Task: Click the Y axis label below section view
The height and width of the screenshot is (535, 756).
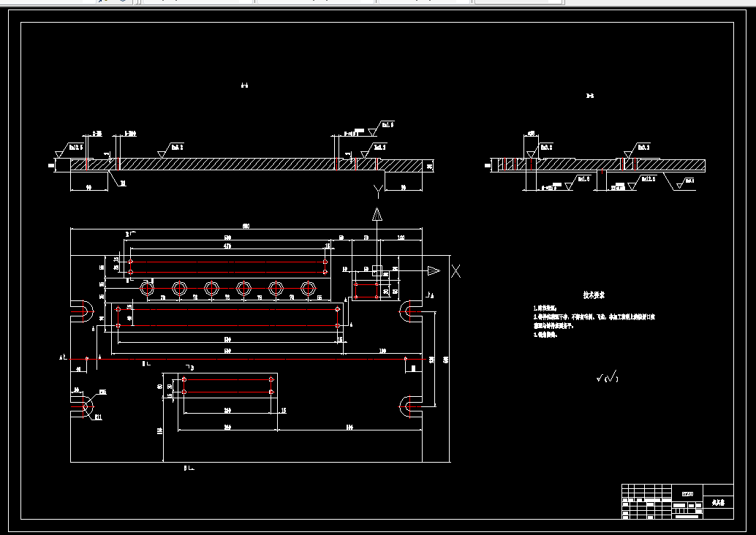Action: 378,191
